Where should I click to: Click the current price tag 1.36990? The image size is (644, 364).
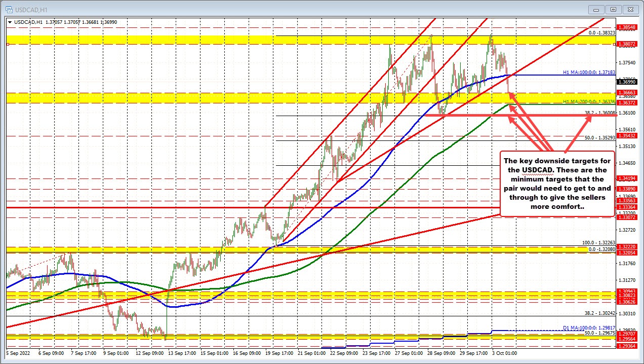(627, 81)
